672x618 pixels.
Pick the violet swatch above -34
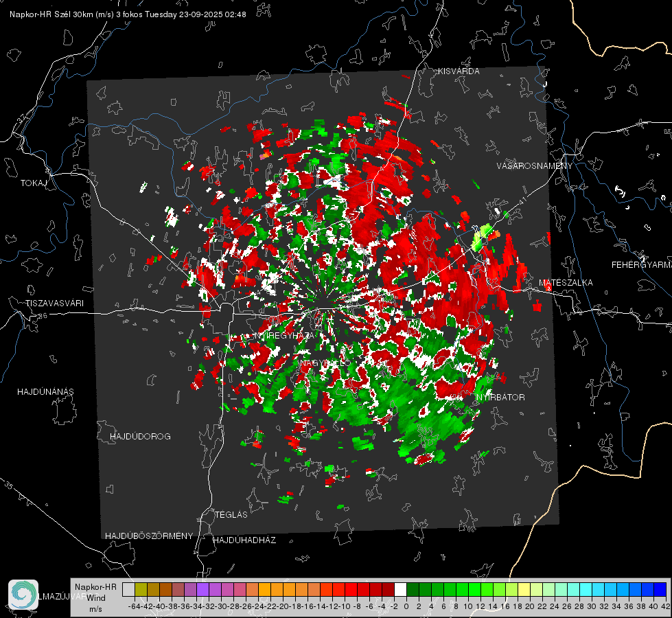tap(202, 589)
